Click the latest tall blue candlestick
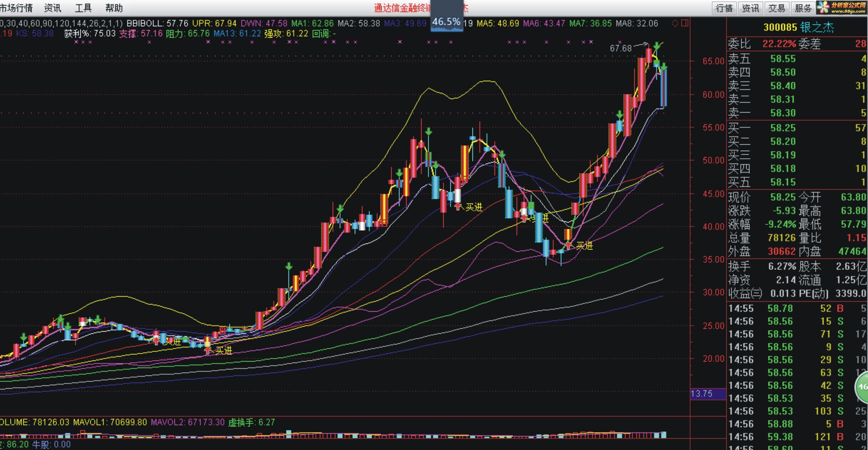Image resolution: width=868 pixels, height=450 pixels. point(663,87)
